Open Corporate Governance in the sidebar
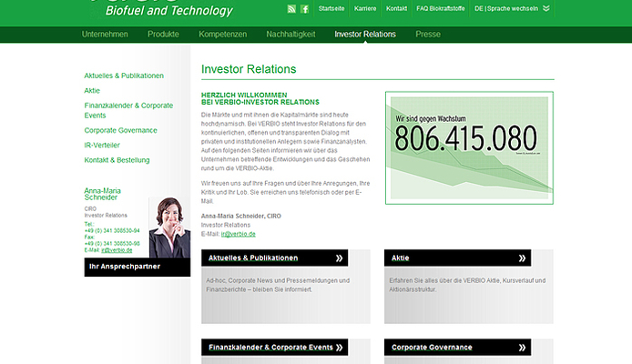This screenshot has width=632, height=364. tap(120, 130)
